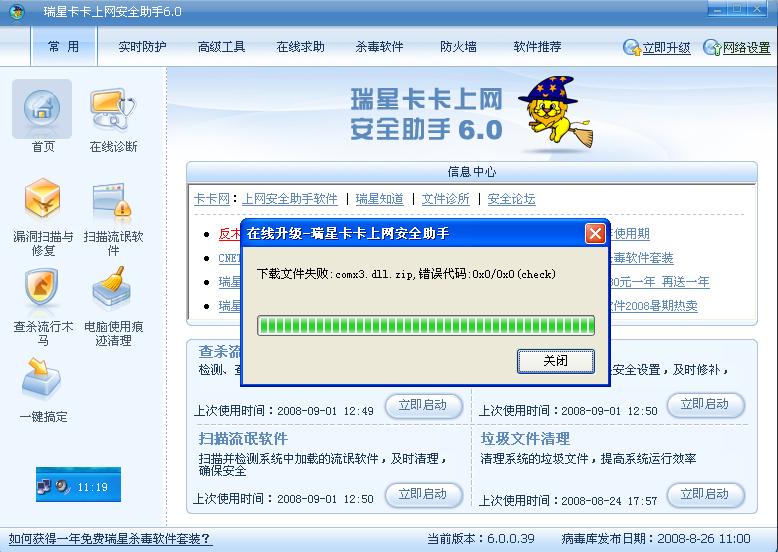Viewport: 778px width, 552px height.
Task: Click the lion wizard mascot image
Action: click(x=556, y=113)
